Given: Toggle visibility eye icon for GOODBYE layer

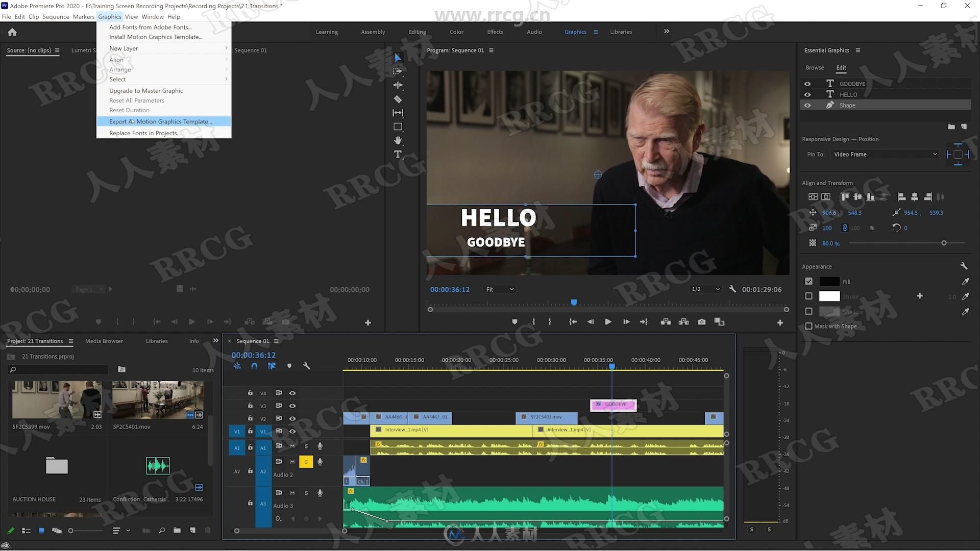Looking at the screenshot, I should 807,83.
